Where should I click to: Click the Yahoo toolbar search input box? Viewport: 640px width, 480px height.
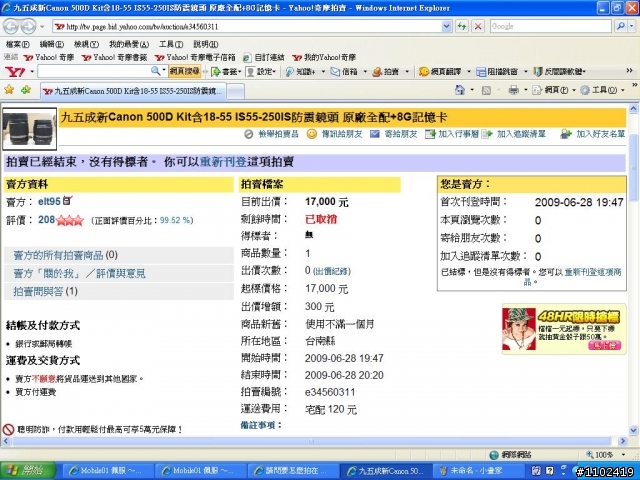(x=95, y=71)
